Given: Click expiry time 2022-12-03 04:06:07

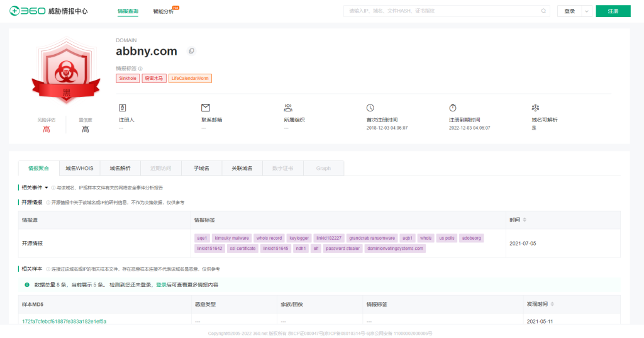Looking at the screenshot, I should coord(469,128).
